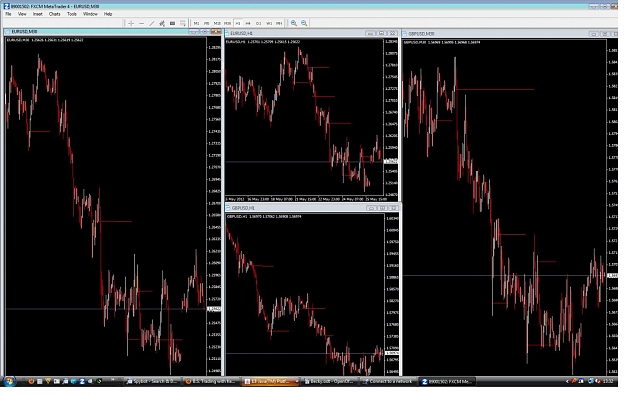Click the GBPUSD,H1 chart window icon
625x395 pixels.
(228, 208)
